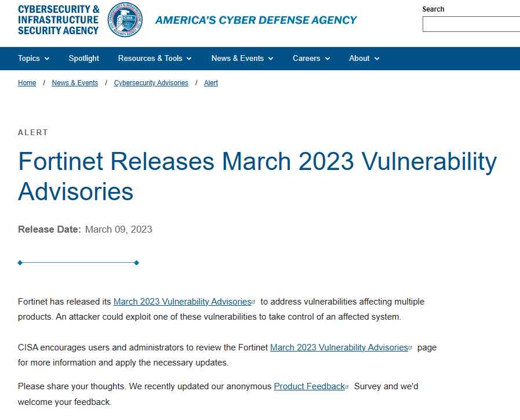Viewport: 520px width, 420px height.
Task: Open News & Events breadcrumb link
Action: [75, 83]
